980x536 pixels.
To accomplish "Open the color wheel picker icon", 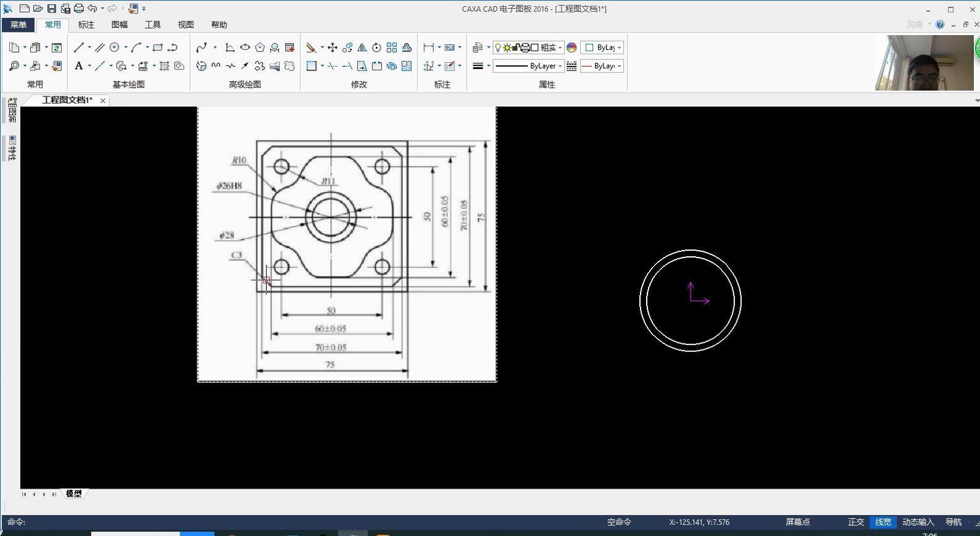I will tap(571, 48).
